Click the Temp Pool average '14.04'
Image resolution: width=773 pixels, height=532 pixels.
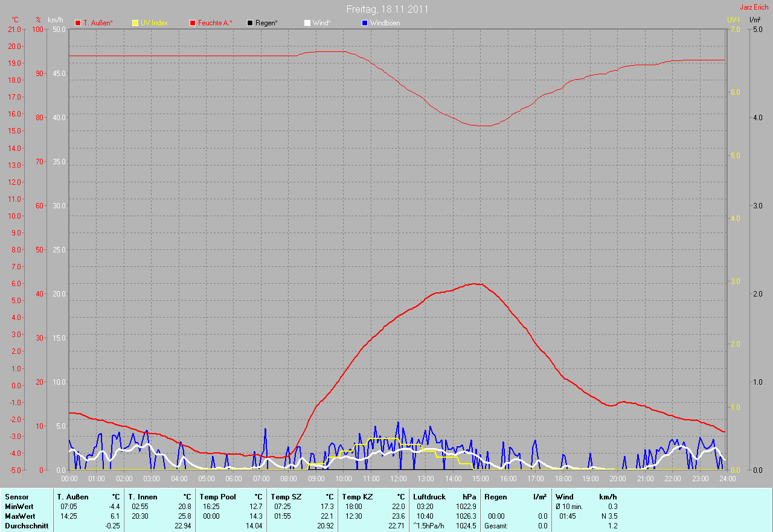pos(254,526)
